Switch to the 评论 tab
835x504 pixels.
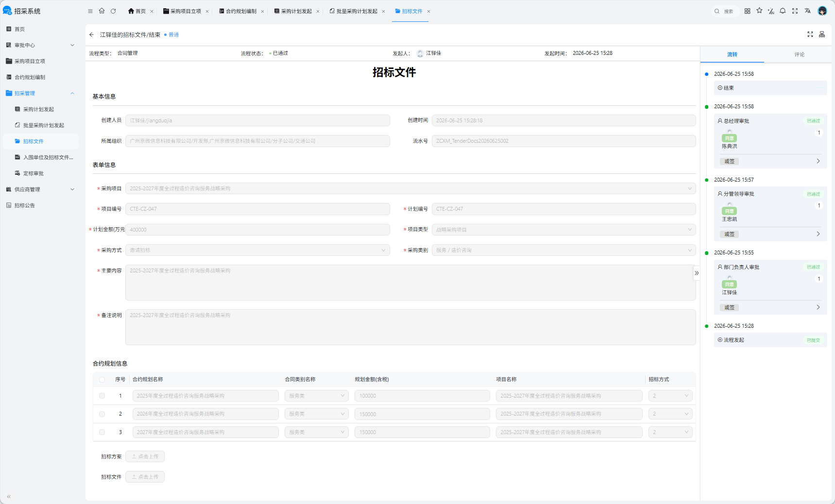click(799, 55)
